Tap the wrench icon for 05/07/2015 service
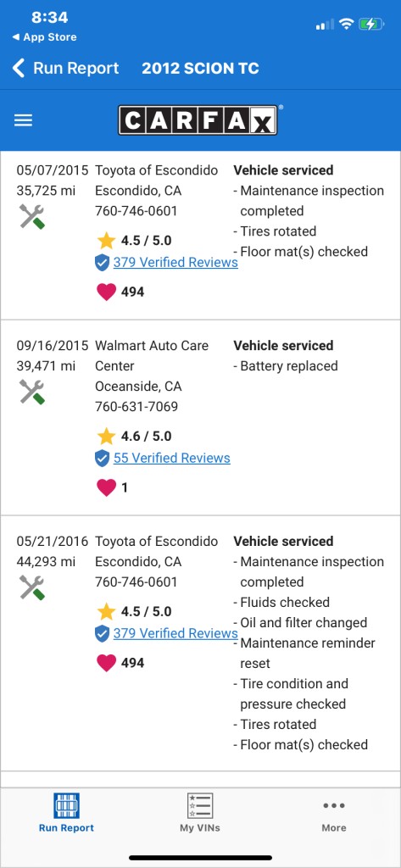This screenshot has height=868, width=401. [x=32, y=216]
